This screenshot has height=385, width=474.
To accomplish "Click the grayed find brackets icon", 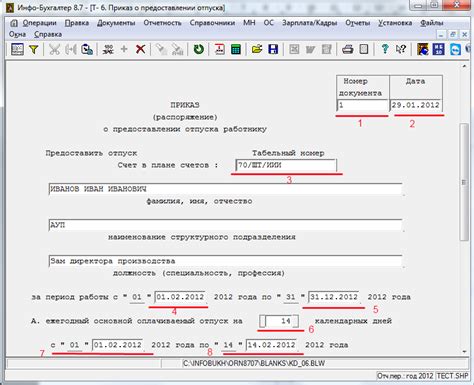I will click(x=70, y=50).
